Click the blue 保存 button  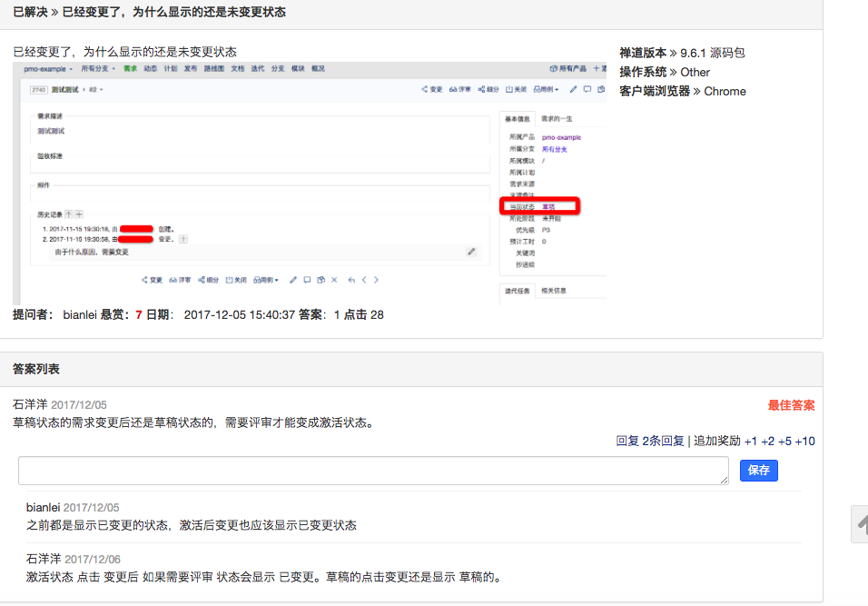758,471
